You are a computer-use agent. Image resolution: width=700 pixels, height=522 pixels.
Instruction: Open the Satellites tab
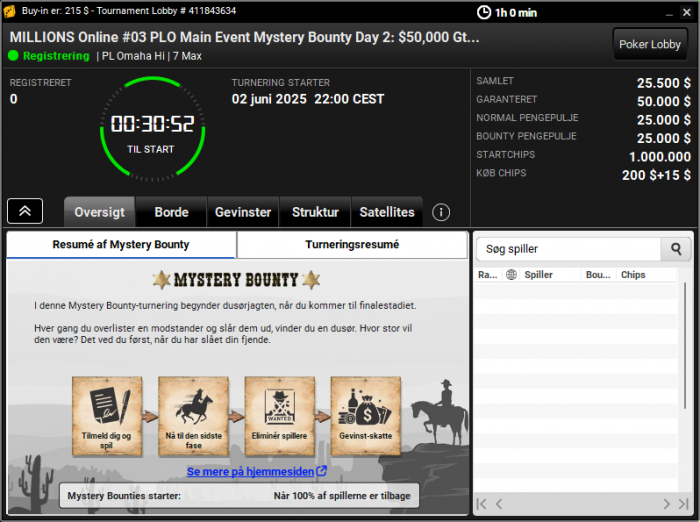click(x=387, y=212)
